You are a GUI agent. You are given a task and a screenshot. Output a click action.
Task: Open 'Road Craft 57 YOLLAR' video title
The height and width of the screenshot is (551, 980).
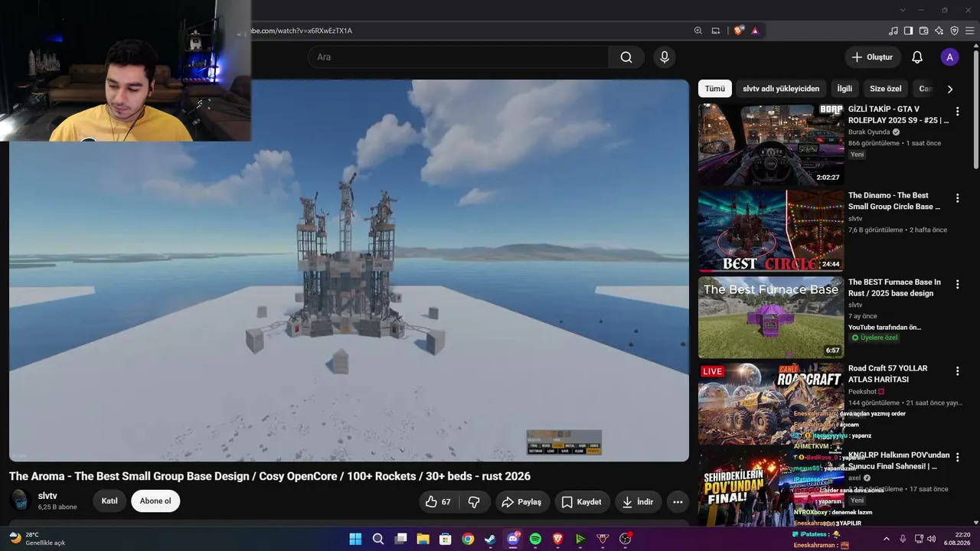888,374
